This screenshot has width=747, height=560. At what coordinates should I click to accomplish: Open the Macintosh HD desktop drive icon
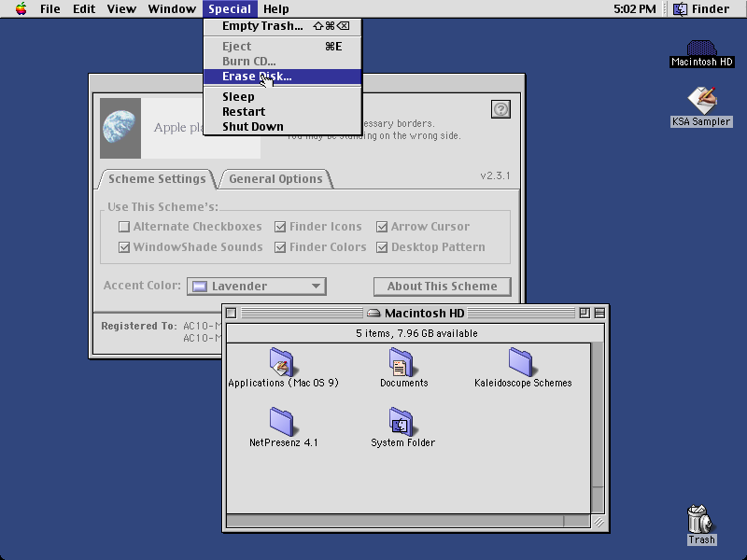pos(701,49)
